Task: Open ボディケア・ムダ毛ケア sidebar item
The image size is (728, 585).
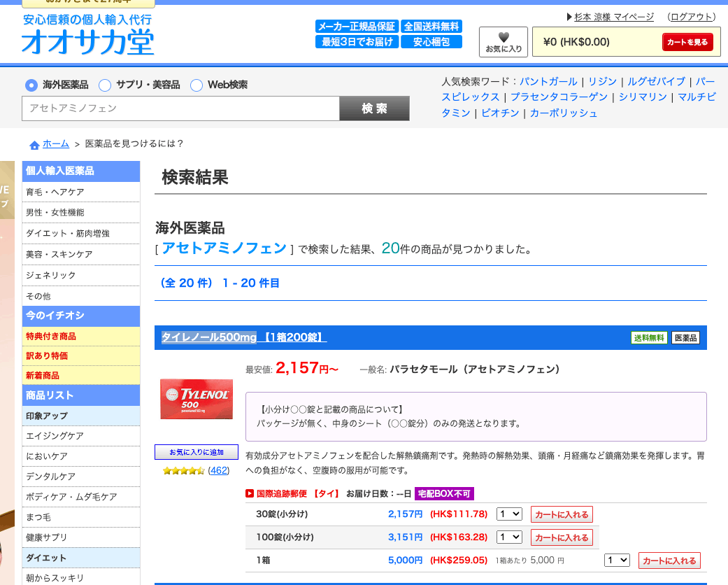Action: coord(81,498)
